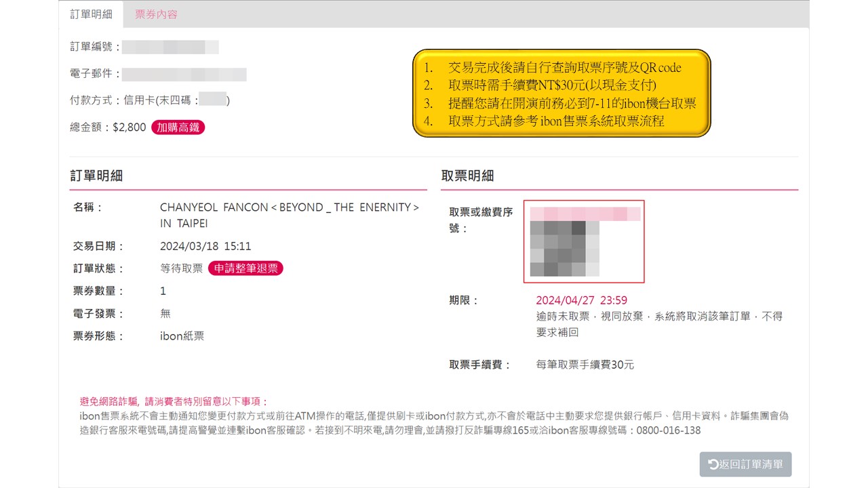This screenshot has width=868, height=488.
Task: Click the blurred 電子郵件 address
Action: point(184,74)
